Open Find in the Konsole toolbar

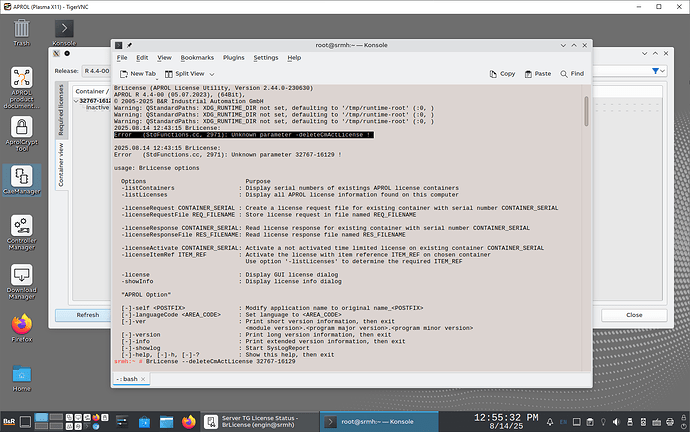click(572, 74)
